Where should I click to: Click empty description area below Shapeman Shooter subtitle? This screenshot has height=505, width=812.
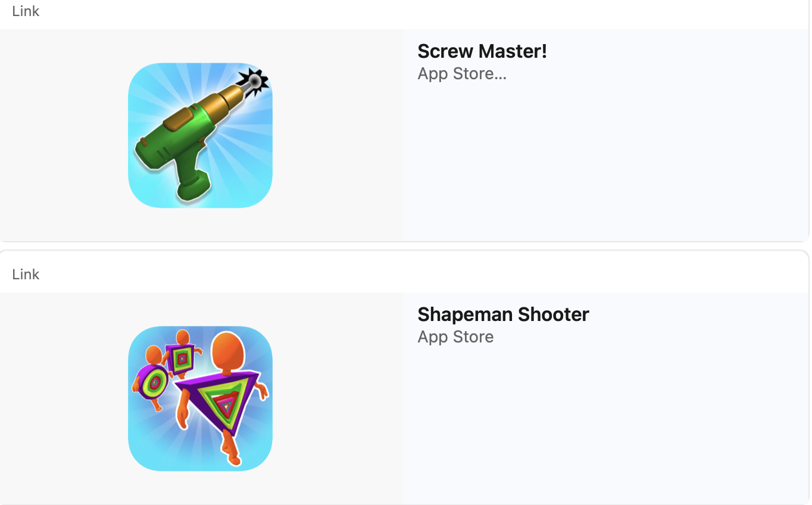(605, 424)
